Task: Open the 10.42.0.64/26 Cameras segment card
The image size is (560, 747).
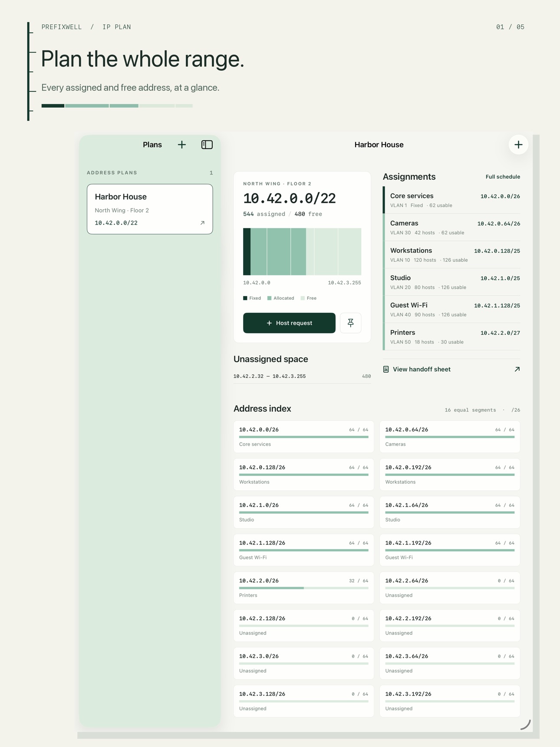Action: 450,436
